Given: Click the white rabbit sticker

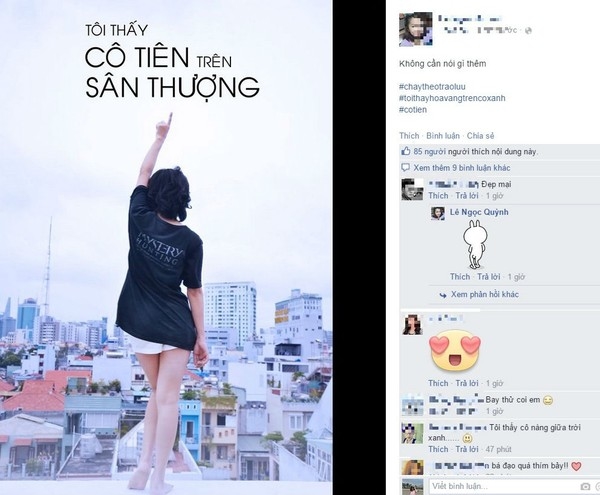Looking at the screenshot, I should point(474,244).
